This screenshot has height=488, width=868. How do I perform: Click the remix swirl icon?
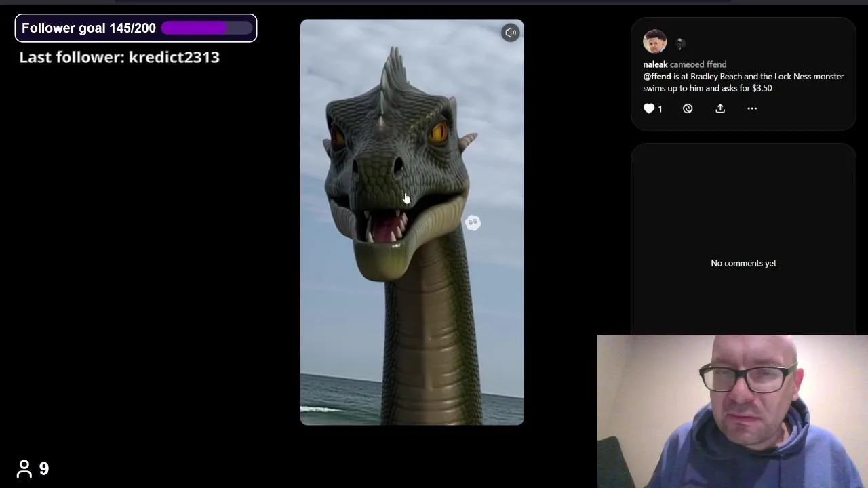coord(688,108)
